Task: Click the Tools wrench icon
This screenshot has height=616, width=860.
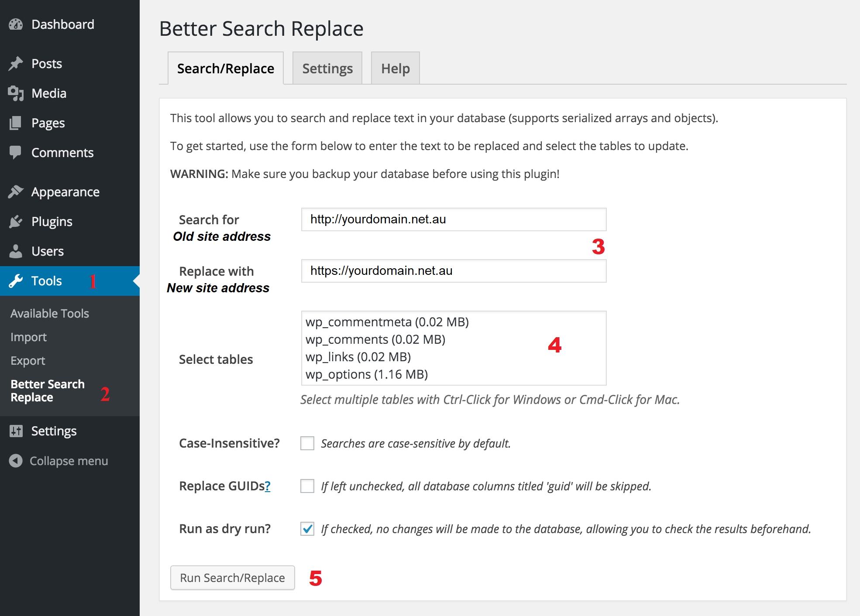Action: coord(16,281)
